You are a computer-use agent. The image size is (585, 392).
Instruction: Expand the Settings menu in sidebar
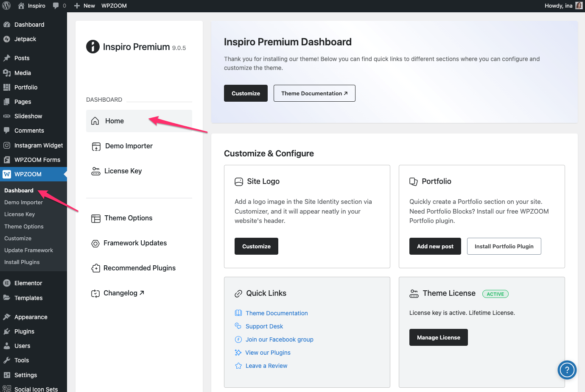click(25, 375)
